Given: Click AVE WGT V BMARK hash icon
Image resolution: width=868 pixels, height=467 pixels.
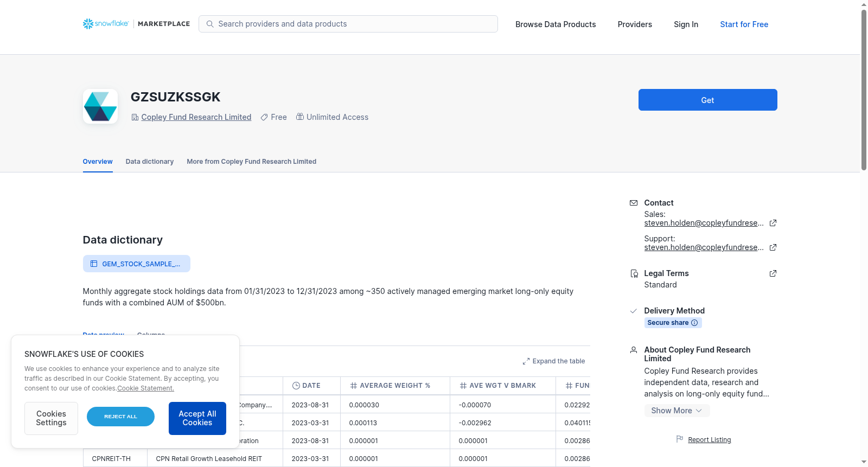Looking at the screenshot, I should tap(463, 386).
